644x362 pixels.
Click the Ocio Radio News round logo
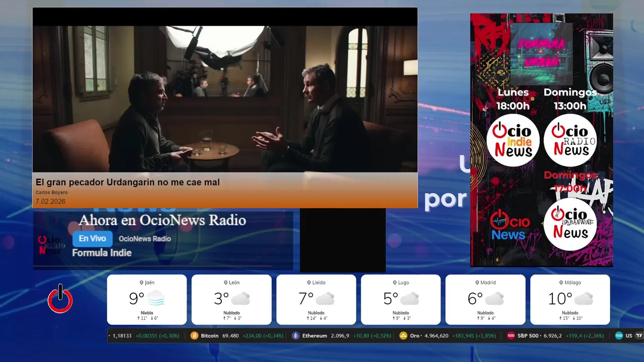point(570,140)
